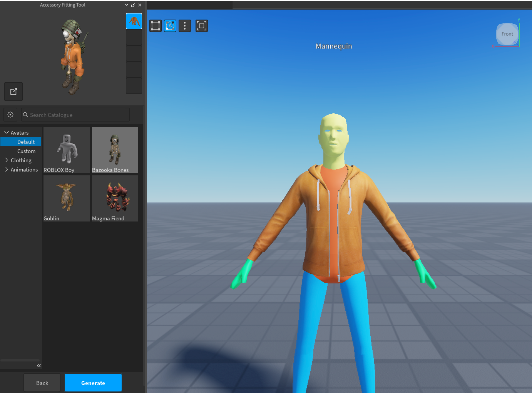Open the three-dot options menu
Screen dimensions: 532x393
tap(185, 26)
